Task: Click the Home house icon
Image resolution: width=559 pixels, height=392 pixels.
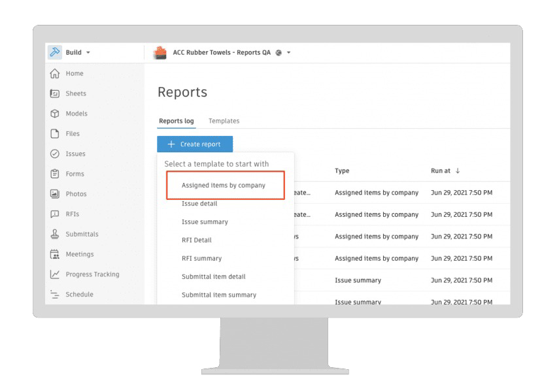Action: coord(54,73)
